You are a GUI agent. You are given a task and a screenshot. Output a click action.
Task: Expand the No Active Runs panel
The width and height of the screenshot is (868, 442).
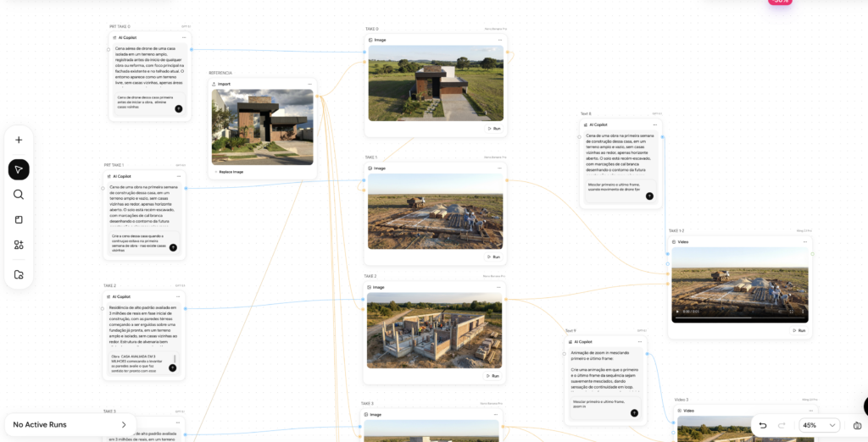coord(124,424)
